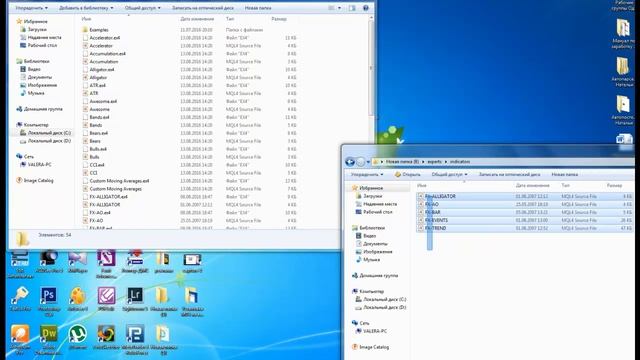Click the help icon in left Explorer window
Screen dimensions: 640x360
[366, 8]
